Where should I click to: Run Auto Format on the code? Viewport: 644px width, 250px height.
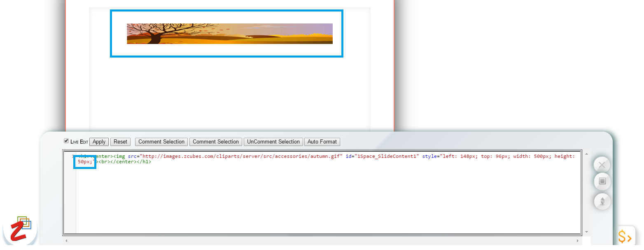click(x=322, y=142)
